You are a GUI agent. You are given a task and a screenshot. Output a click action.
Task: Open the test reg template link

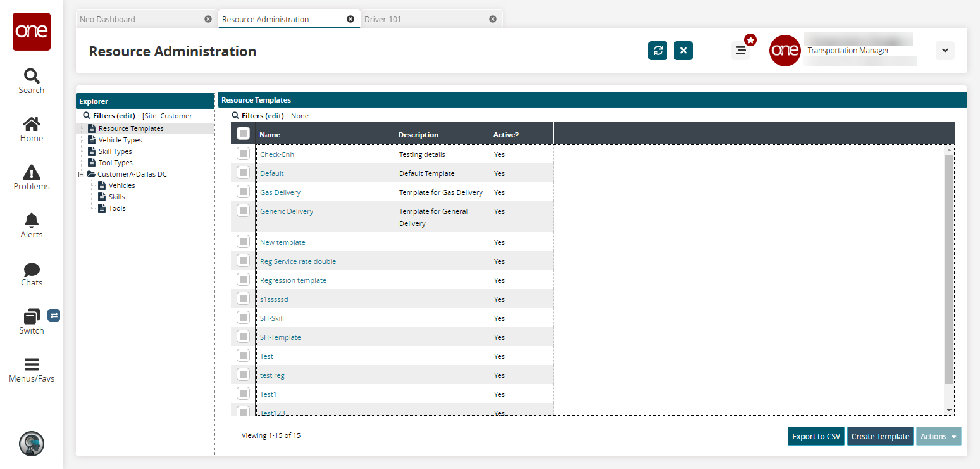[x=272, y=375]
